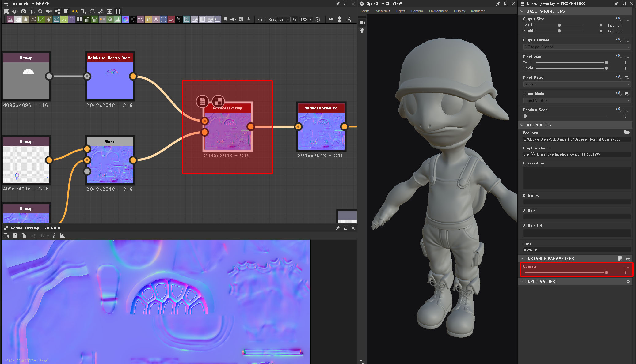The width and height of the screenshot is (636, 364).
Task: Open the graph search magnifier
Action: (x=40, y=11)
